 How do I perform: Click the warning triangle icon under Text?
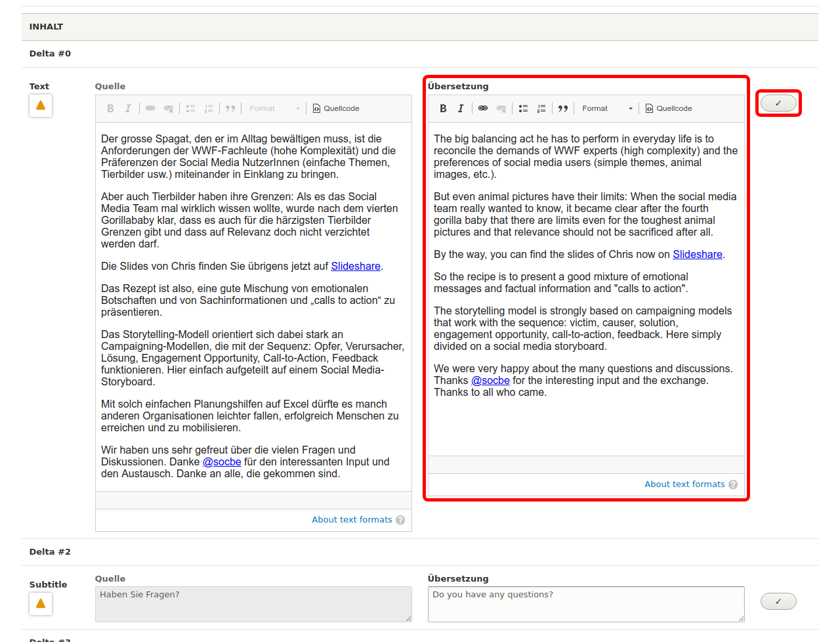41,105
